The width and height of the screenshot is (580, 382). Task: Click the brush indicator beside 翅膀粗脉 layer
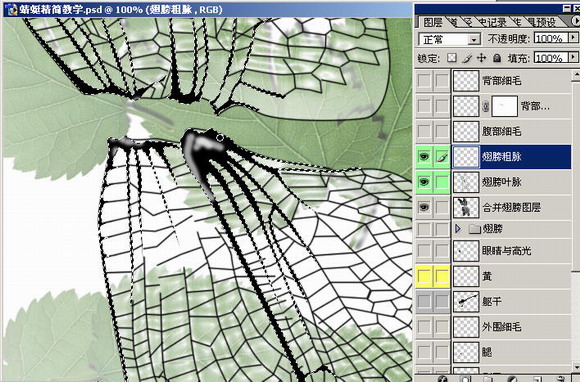442,157
